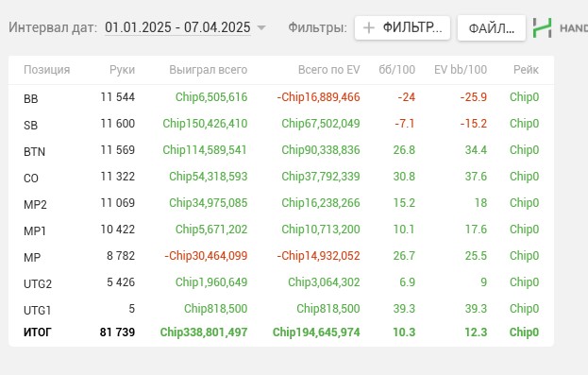Select the UTG1 position row
The image size is (588, 375).
(x=281, y=309)
